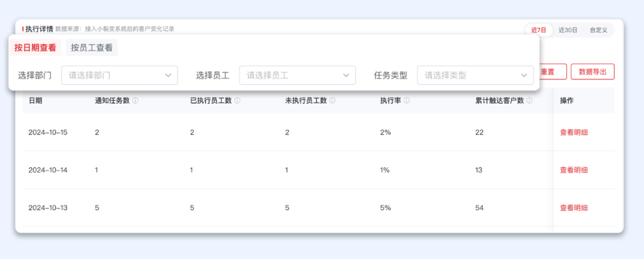The height and width of the screenshot is (259, 644).
Task: Click info icon beside 已执行员工数
Action: point(237,101)
